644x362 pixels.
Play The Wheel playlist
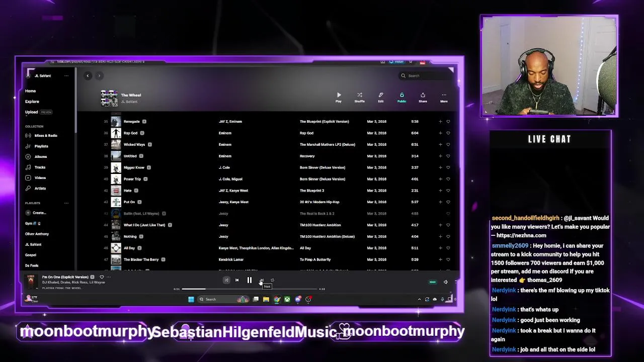coord(339,97)
